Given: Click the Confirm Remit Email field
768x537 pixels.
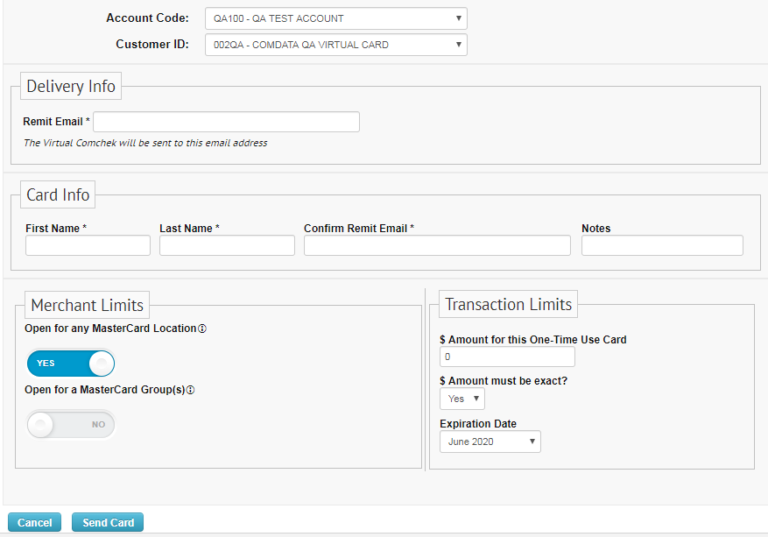Looking at the screenshot, I should [437, 246].
